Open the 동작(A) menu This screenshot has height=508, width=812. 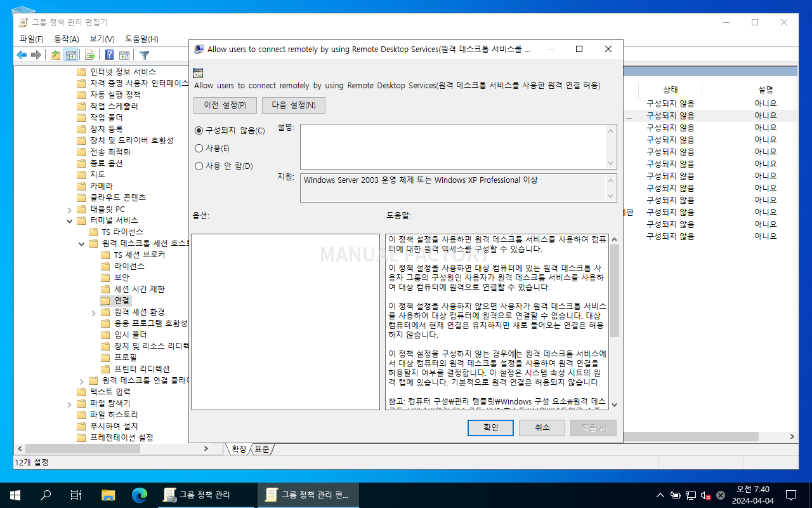(x=66, y=39)
